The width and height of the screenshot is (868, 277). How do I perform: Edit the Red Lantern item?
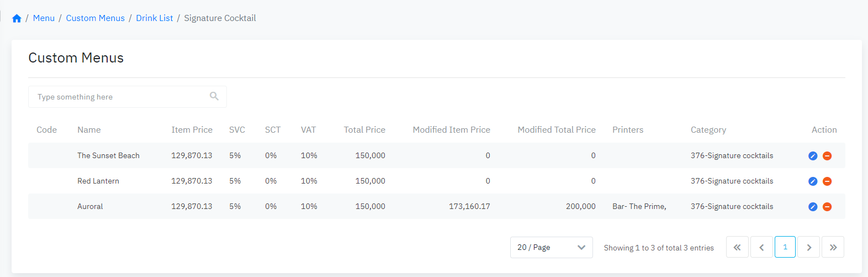(x=813, y=181)
